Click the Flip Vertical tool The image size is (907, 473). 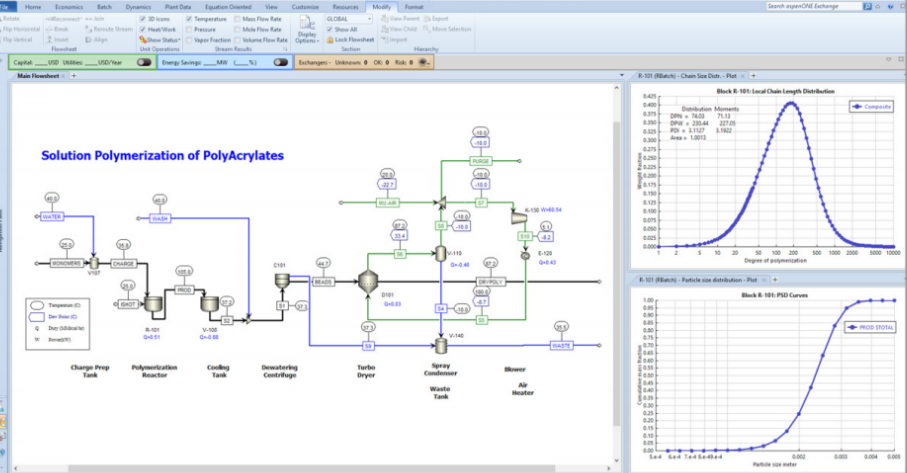click(17, 40)
